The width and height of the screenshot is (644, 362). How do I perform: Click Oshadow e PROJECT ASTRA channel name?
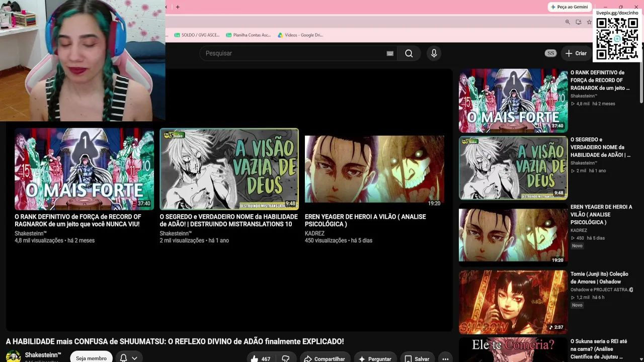599,290
